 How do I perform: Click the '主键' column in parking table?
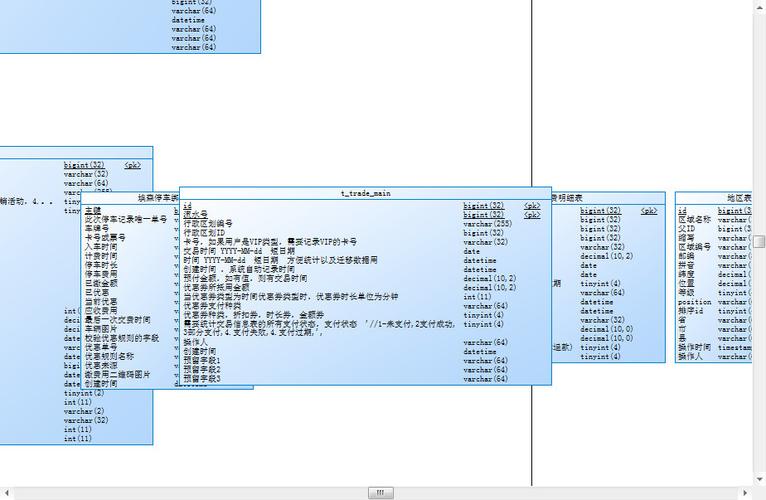pyautogui.click(x=93, y=211)
